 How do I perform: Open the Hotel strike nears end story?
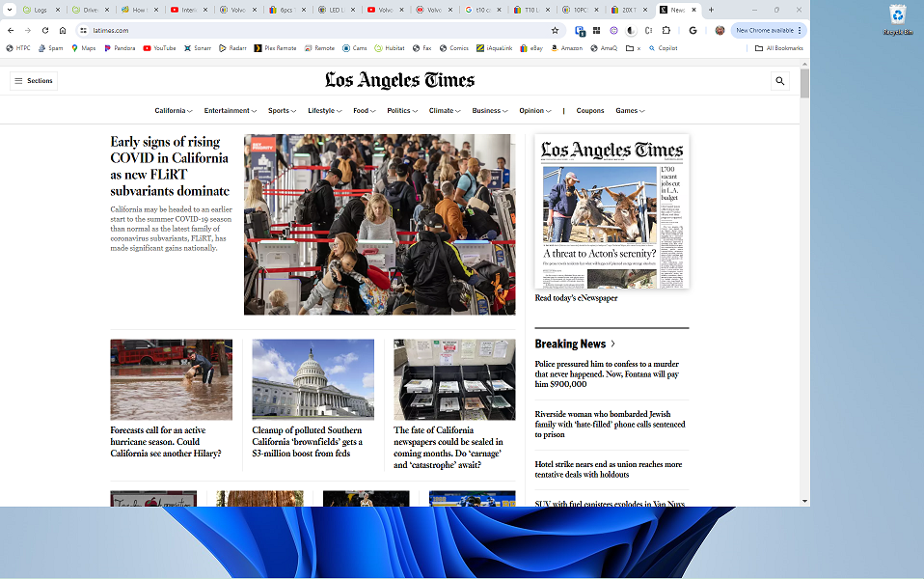(x=609, y=469)
